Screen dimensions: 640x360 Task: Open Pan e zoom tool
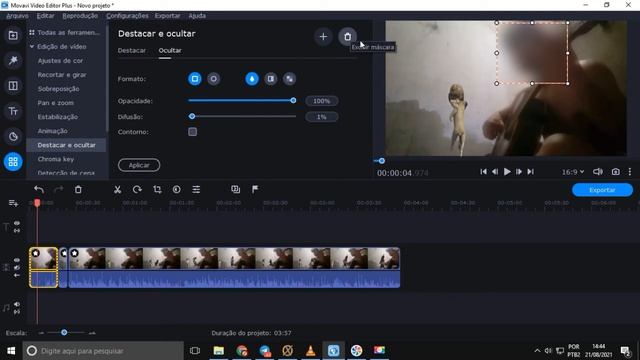point(56,103)
